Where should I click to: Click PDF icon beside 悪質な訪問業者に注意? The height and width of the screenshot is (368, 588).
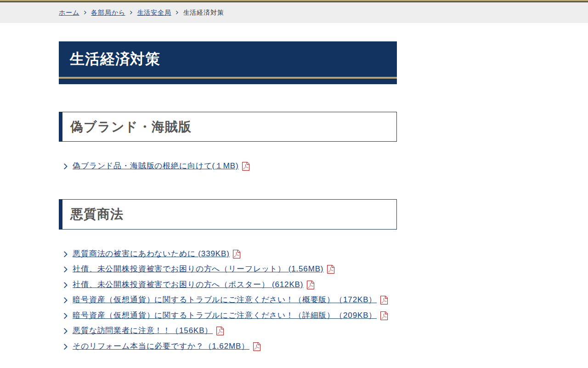220,331
